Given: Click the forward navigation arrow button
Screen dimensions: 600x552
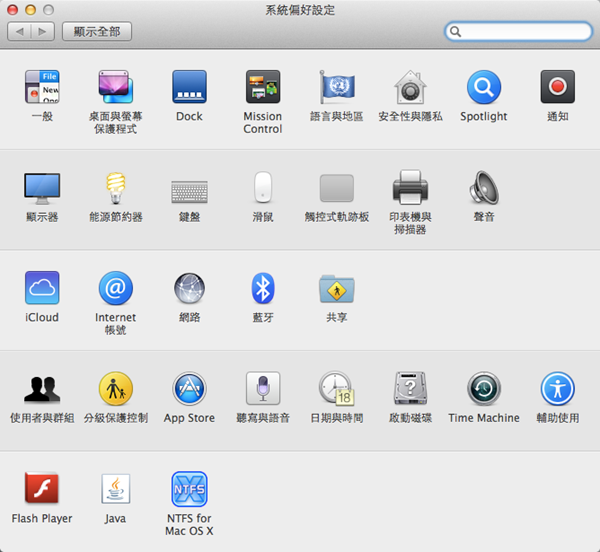Looking at the screenshot, I should tap(42, 32).
